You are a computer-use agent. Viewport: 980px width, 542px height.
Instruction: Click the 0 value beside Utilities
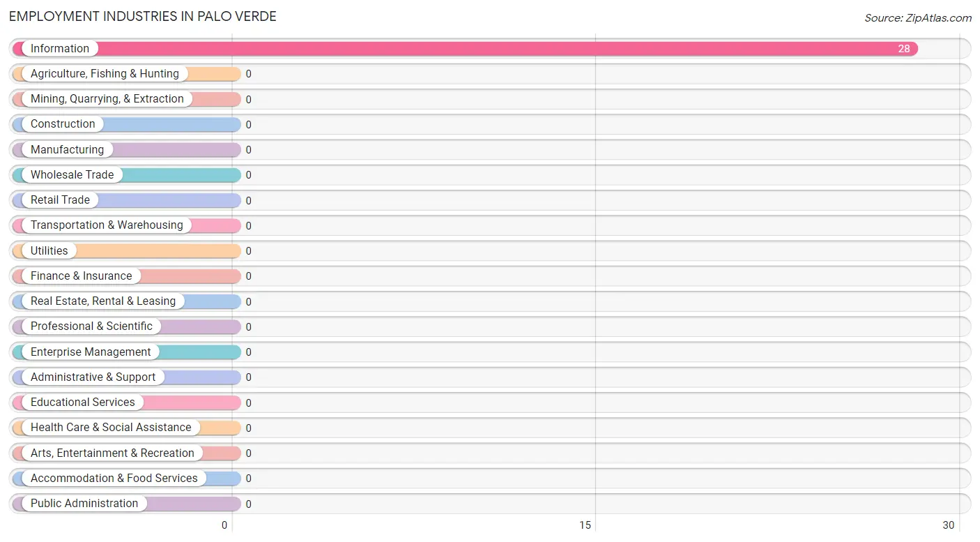(x=248, y=251)
